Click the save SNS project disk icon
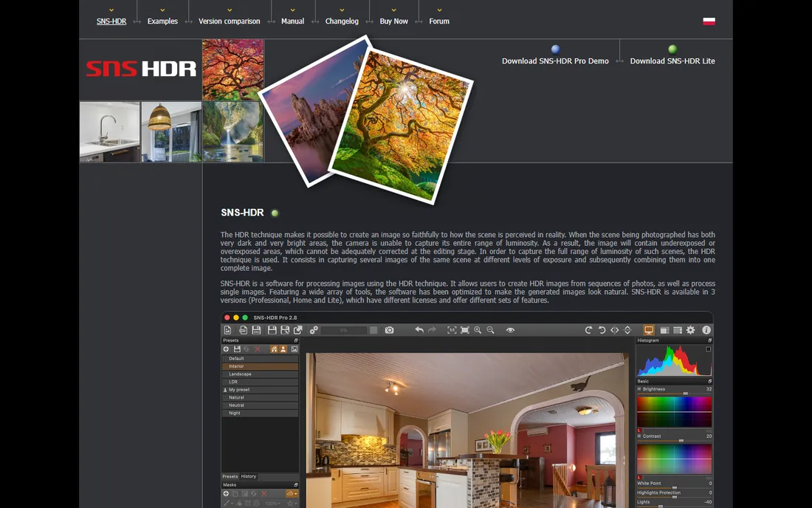The image size is (812, 508). coord(256,330)
